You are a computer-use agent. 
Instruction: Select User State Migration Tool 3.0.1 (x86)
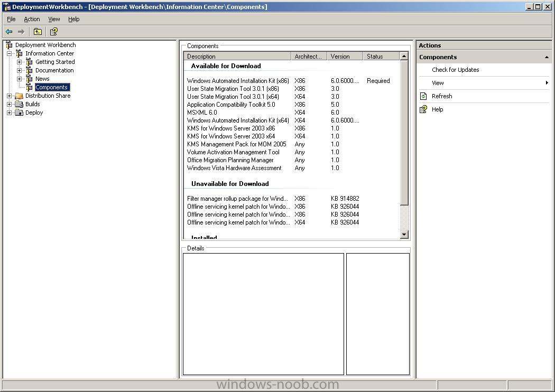coord(292,89)
